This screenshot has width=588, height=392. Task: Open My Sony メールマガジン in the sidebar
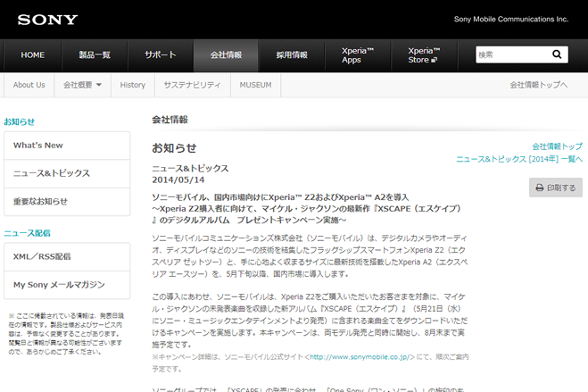(67, 285)
